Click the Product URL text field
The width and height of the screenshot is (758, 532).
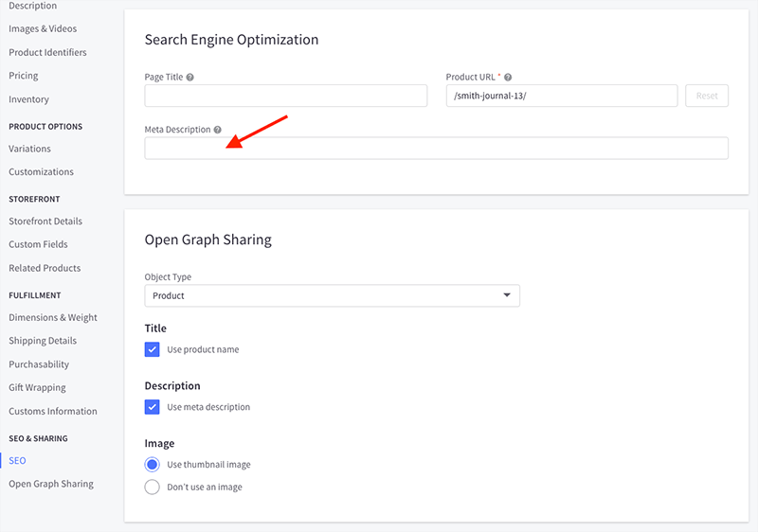click(561, 96)
